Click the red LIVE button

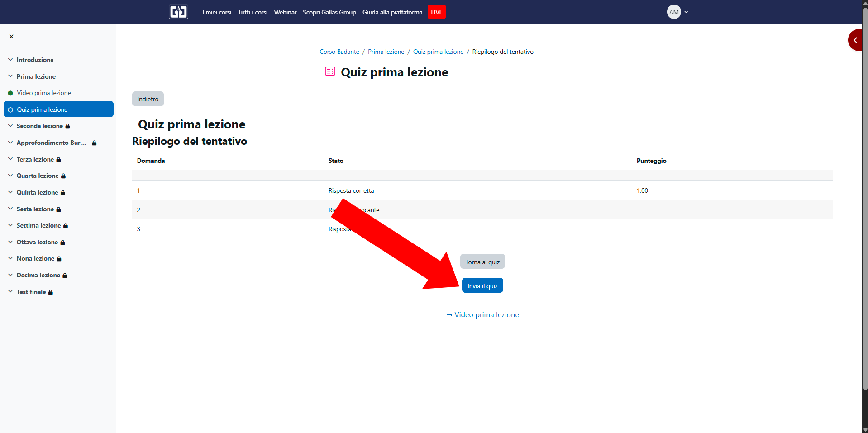point(436,12)
